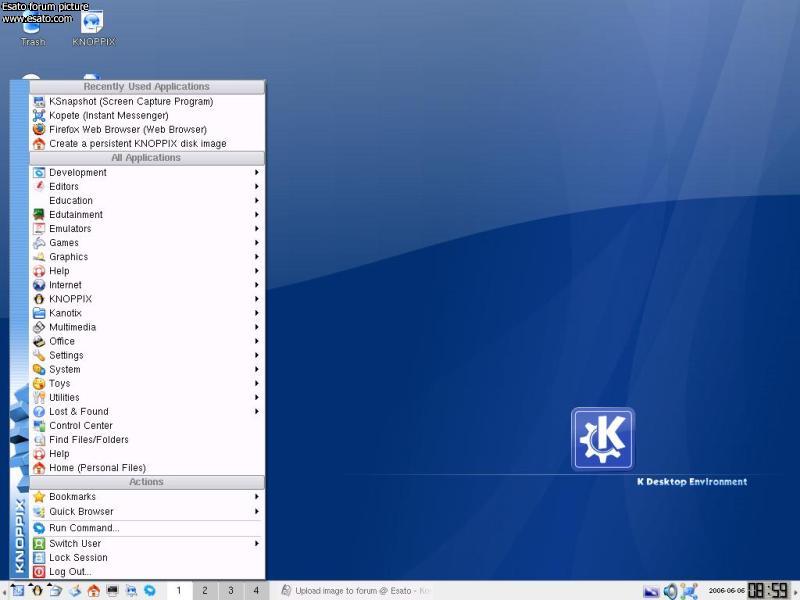This screenshot has height=600, width=800.
Task: Click the Bookmarks star icon
Action: [x=39, y=496]
